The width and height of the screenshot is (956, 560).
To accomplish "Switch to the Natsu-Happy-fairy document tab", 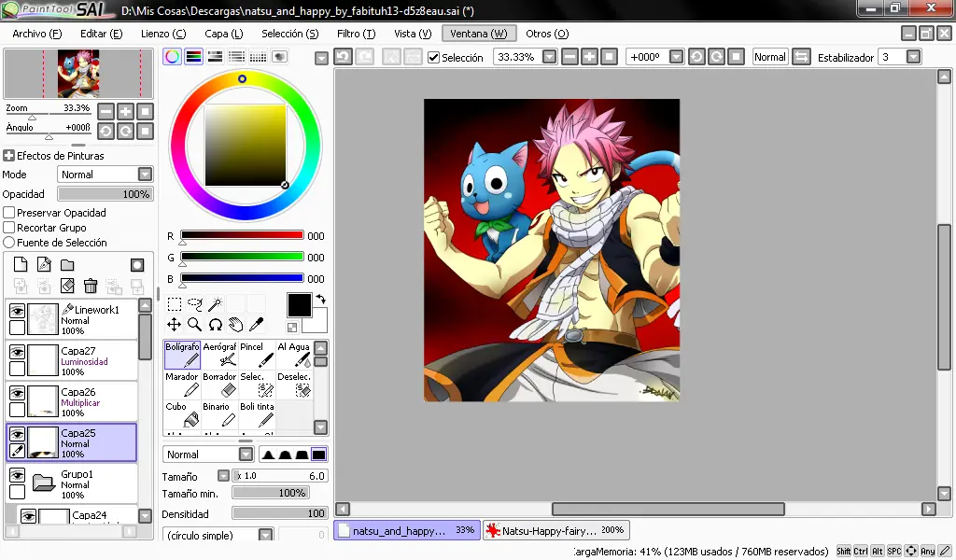I will (x=555, y=530).
